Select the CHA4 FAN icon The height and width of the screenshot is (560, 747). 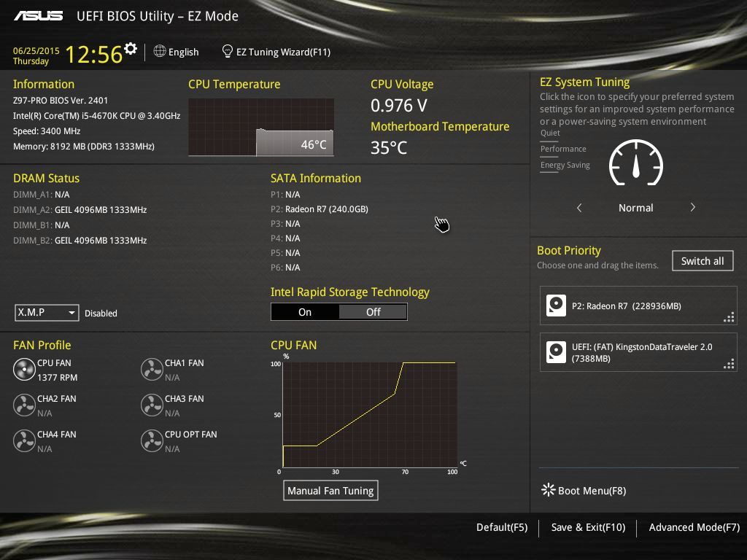[24, 441]
